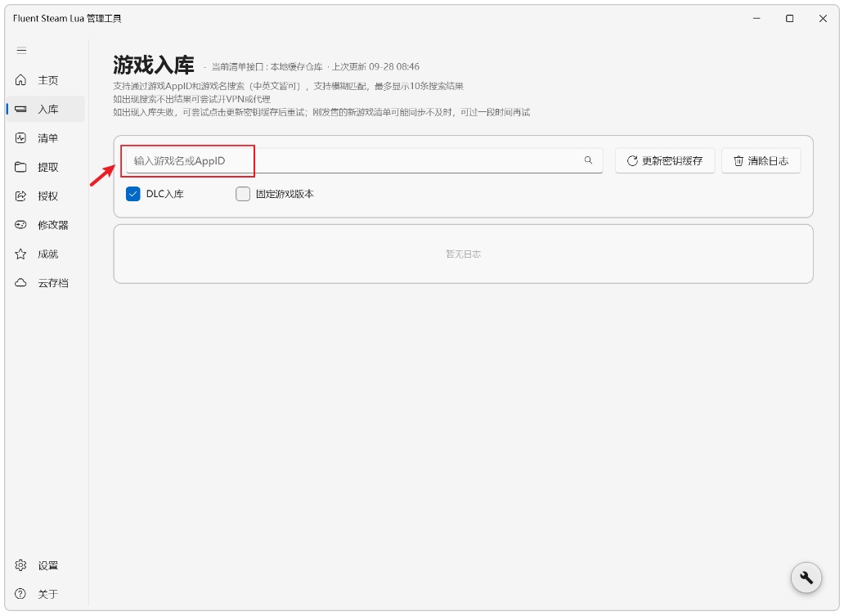Click the 上次更新 09-28 08:46 text
Screen dimensions: 844x616
(x=375, y=67)
